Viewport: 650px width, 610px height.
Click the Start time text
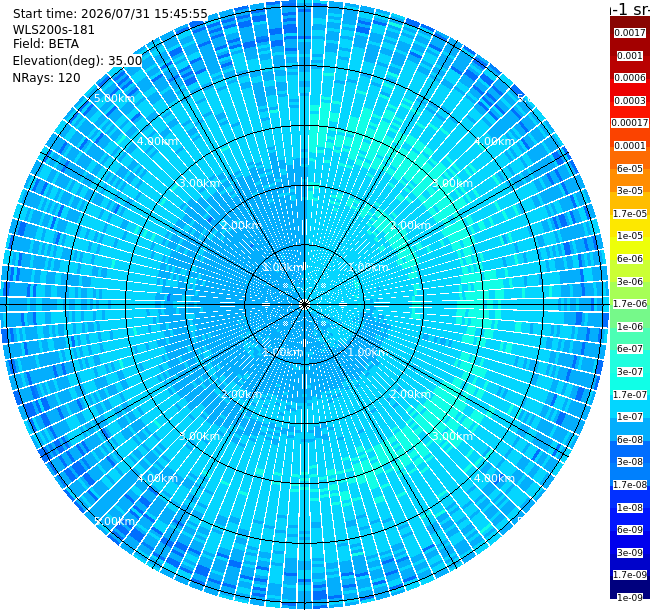[x=110, y=14]
